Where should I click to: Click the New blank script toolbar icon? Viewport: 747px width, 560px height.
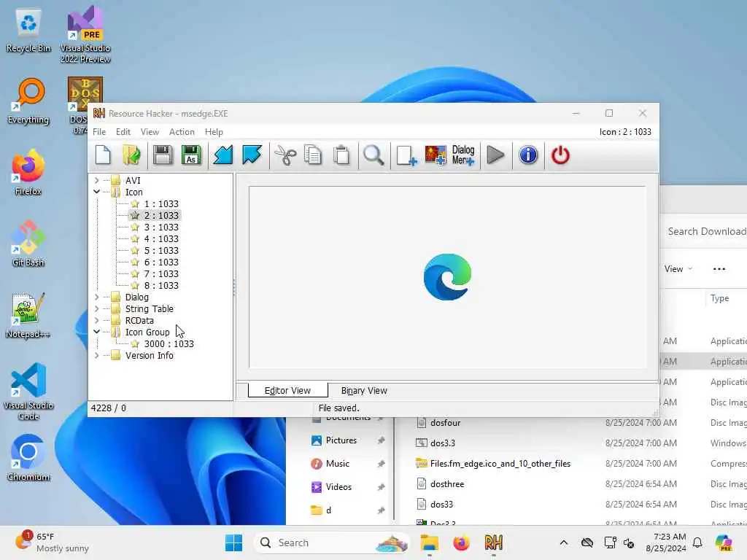(103, 155)
